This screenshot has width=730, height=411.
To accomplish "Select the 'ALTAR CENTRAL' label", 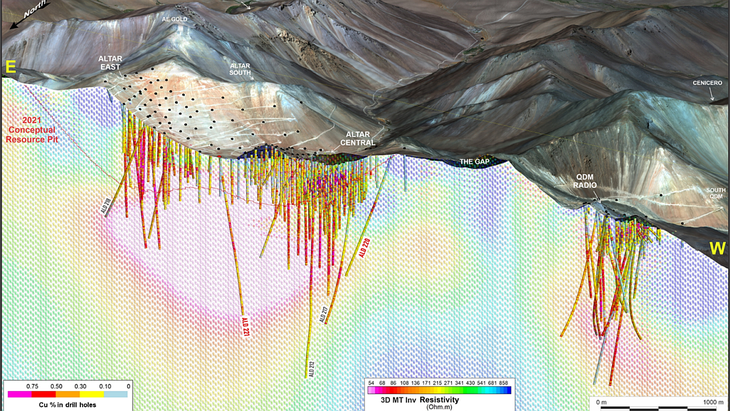I will coord(358,139).
